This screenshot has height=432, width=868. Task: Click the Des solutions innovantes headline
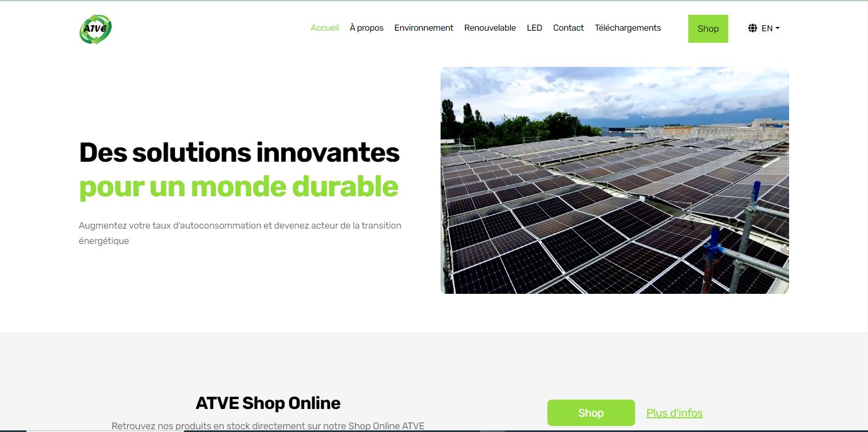pos(239,152)
